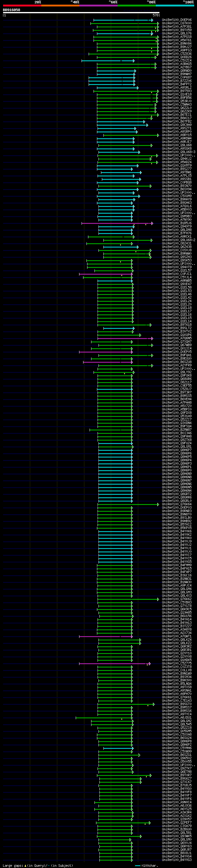
Task: Select label UniRef100_B9SGT0
Action: (176, 704)
